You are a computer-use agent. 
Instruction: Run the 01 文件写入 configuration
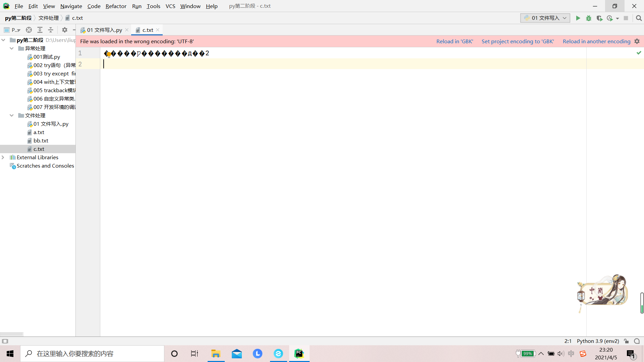(x=578, y=18)
